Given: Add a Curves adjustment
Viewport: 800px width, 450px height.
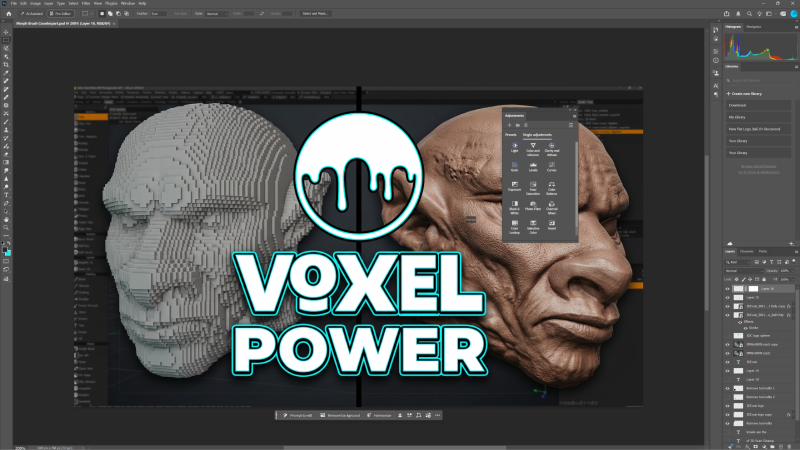Looking at the screenshot, I should pyautogui.click(x=552, y=167).
